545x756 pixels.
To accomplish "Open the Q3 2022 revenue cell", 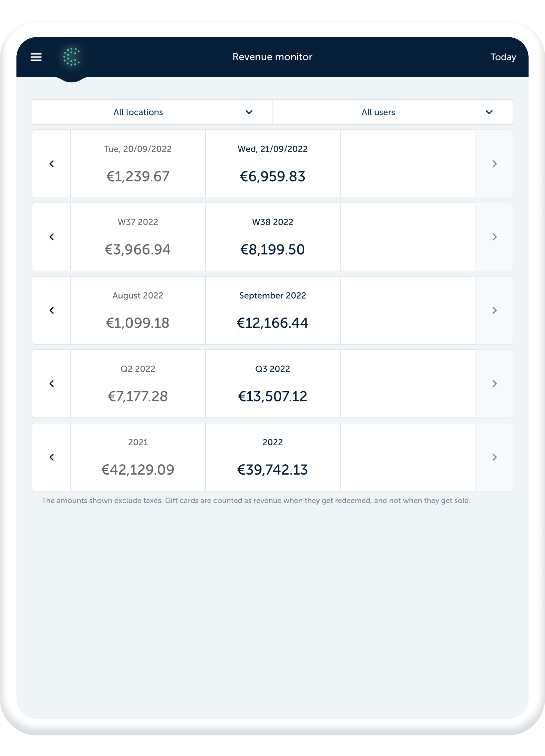I will (272, 384).
